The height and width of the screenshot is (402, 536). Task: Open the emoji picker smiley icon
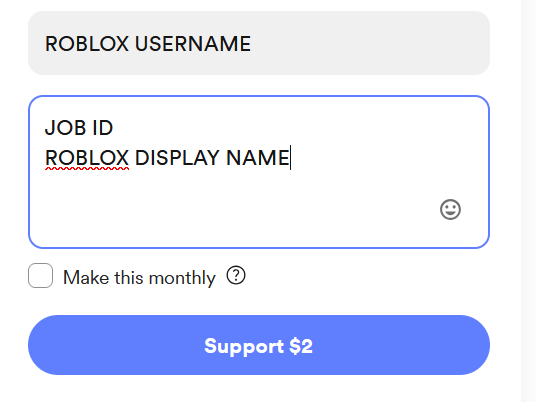[450, 209]
